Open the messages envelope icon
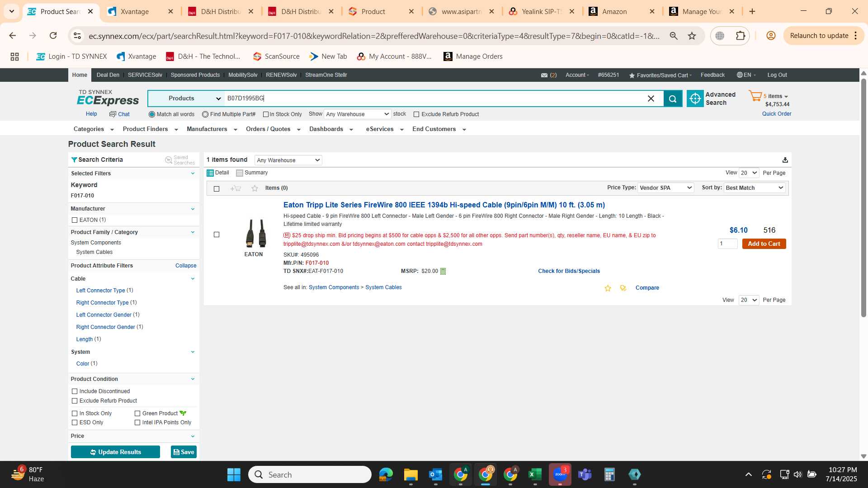Screen dimensions: 868x488 coord(544,75)
